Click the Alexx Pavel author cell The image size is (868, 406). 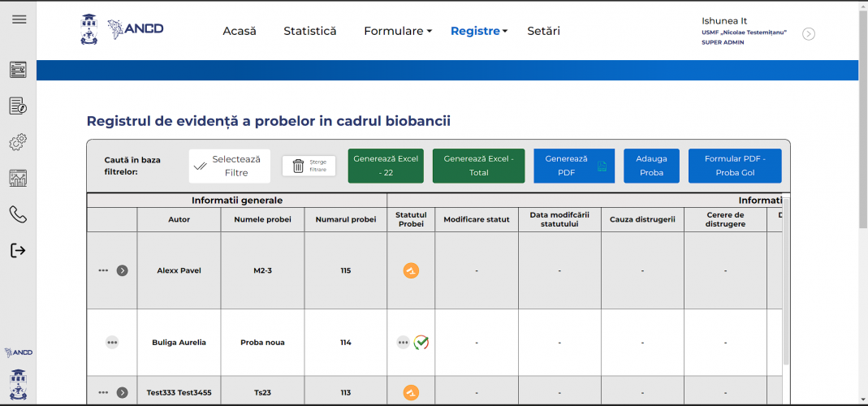click(179, 271)
